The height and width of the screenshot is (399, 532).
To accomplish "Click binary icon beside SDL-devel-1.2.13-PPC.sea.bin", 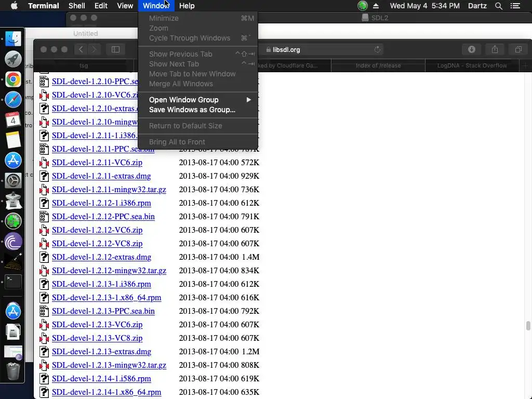I will [x=44, y=311].
